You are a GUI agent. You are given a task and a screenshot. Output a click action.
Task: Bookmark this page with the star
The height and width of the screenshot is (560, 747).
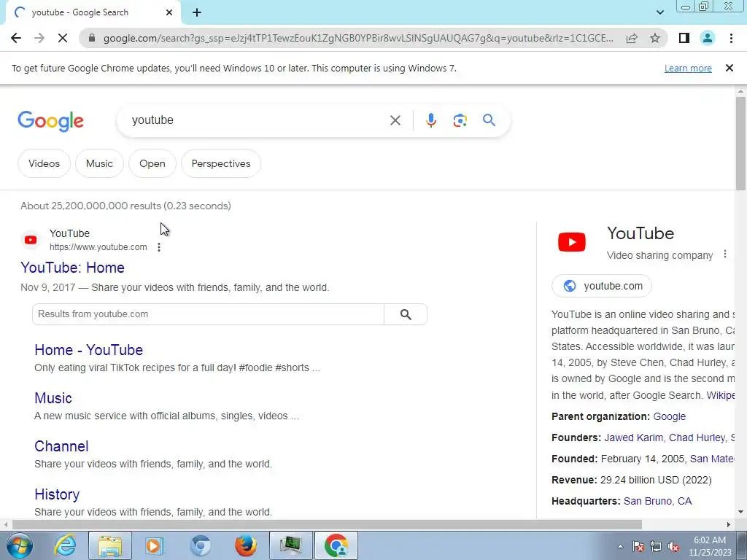pyautogui.click(x=655, y=38)
